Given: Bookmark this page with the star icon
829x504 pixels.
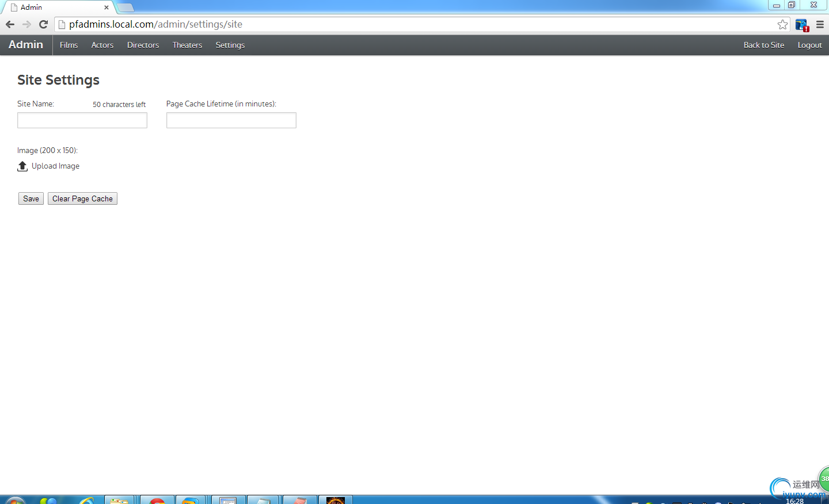Looking at the screenshot, I should coord(782,24).
